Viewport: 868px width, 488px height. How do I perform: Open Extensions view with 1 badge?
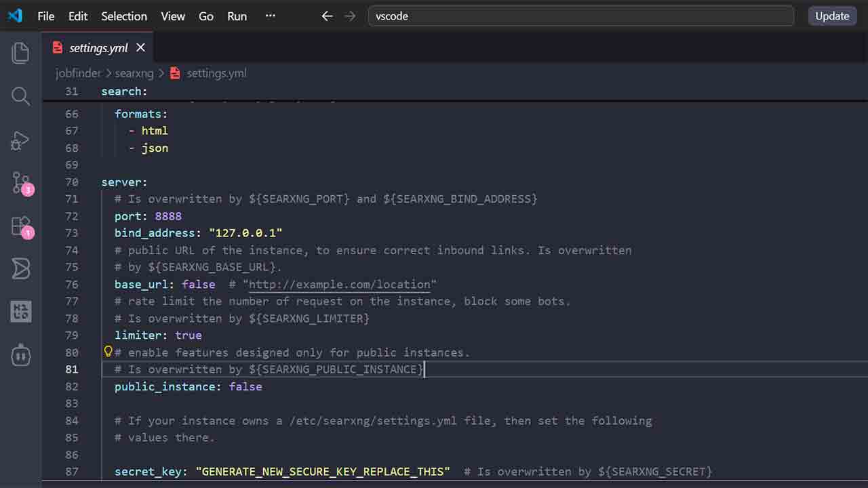pos(22,226)
